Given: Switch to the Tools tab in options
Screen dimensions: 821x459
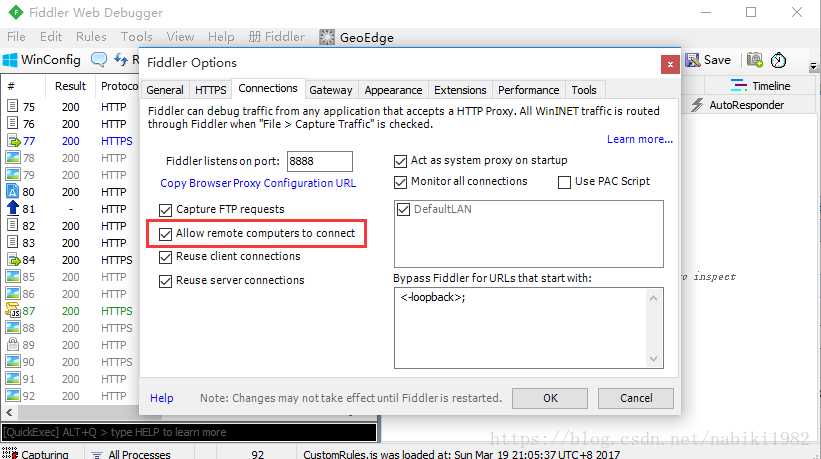Looking at the screenshot, I should point(584,90).
